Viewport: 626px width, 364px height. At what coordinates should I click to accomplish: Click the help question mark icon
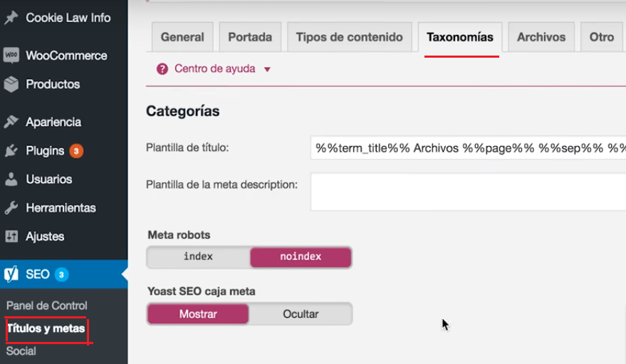[x=162, y=69]
